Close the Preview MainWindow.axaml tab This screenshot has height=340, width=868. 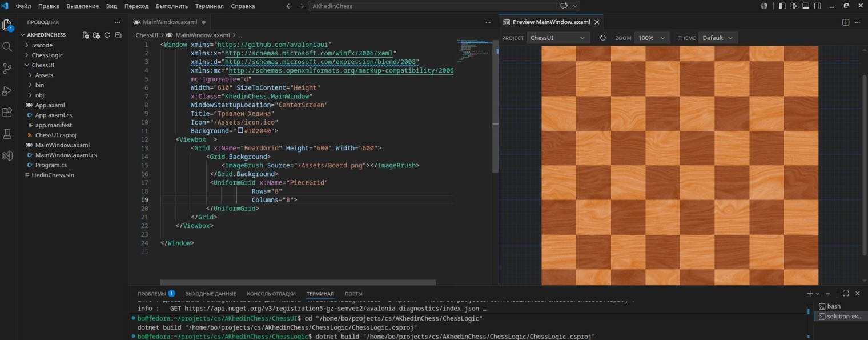(x=597, y=22)
